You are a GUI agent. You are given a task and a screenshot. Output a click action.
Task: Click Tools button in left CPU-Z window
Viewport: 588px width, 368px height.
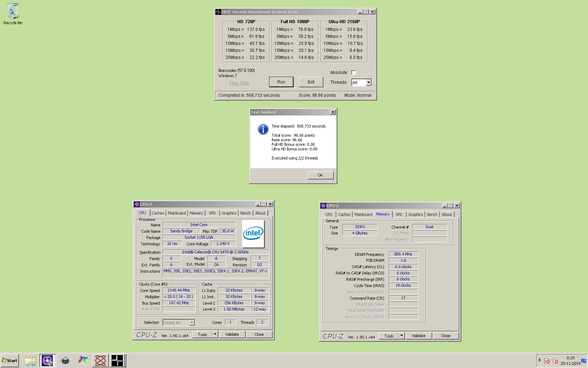tap(203, 334)
